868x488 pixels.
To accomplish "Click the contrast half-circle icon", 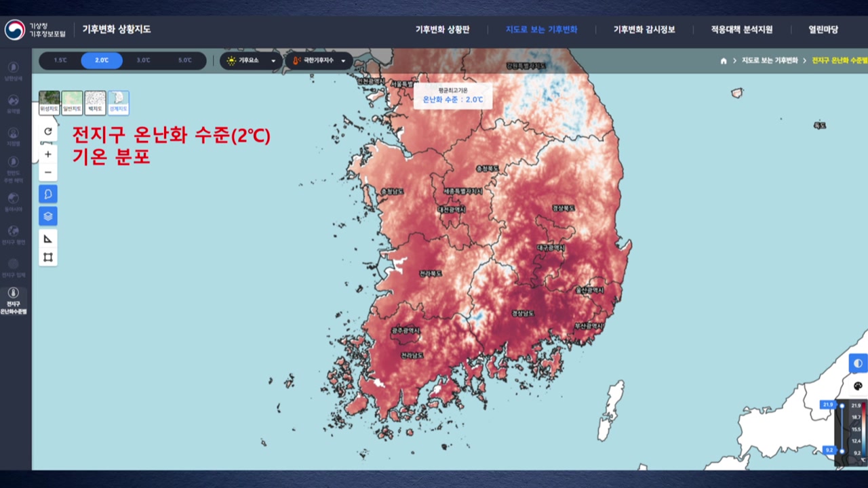I will click(x=858, y=363).
